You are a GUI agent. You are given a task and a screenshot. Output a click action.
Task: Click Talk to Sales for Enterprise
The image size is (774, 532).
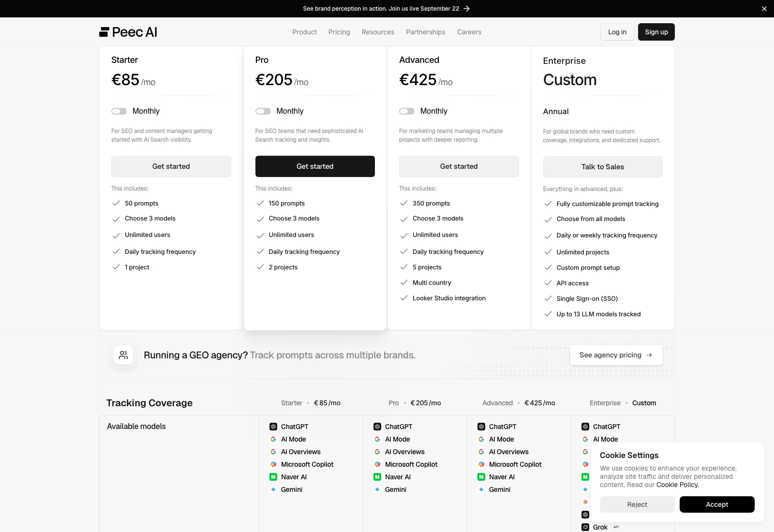click(603, 167)
